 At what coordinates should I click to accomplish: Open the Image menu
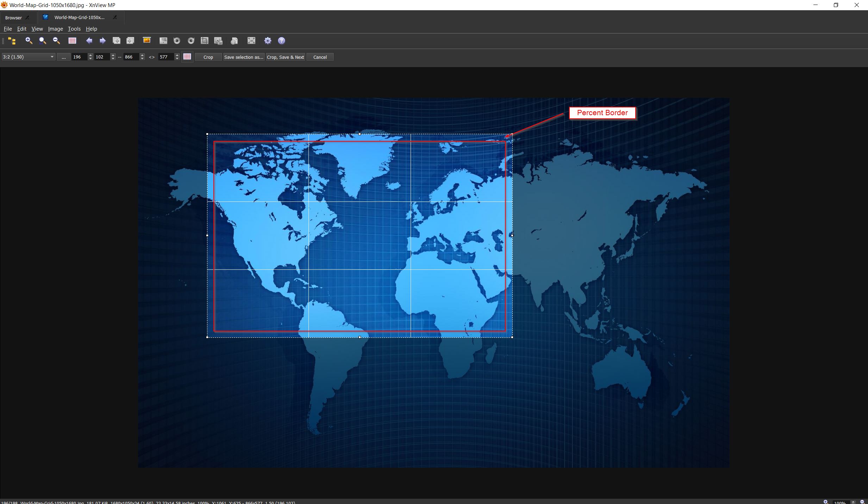click(x=55, y=29)
